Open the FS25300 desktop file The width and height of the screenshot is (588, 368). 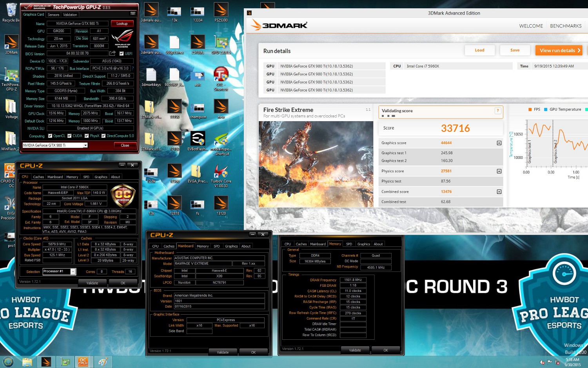(x=221, y=12)
